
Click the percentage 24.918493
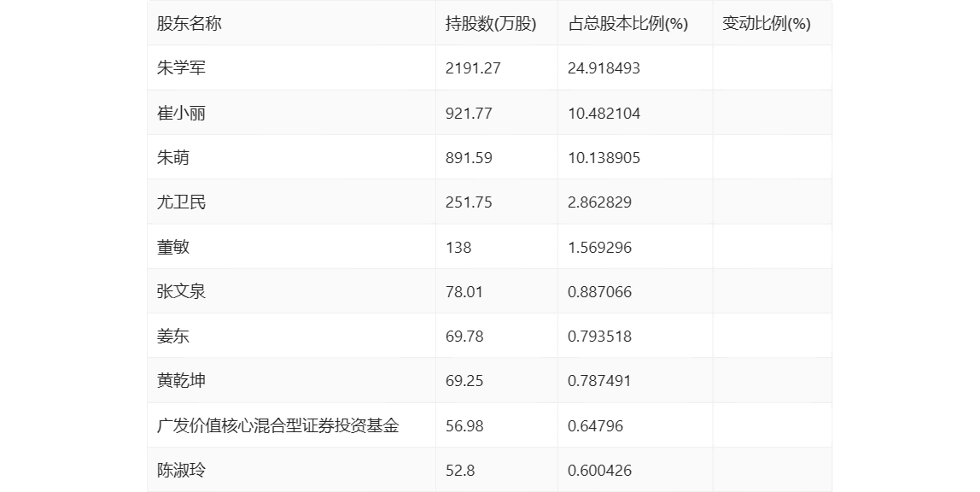tap(604, 68)
